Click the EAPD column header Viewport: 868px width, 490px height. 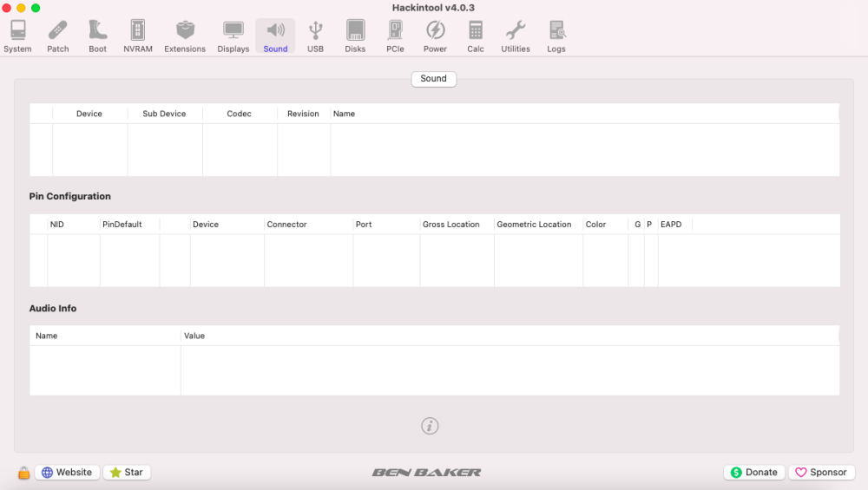[x=674, y=224]
